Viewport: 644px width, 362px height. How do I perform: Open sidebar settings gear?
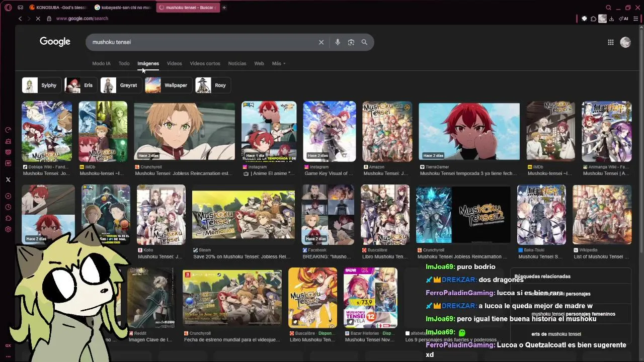(x=8, y=229)
